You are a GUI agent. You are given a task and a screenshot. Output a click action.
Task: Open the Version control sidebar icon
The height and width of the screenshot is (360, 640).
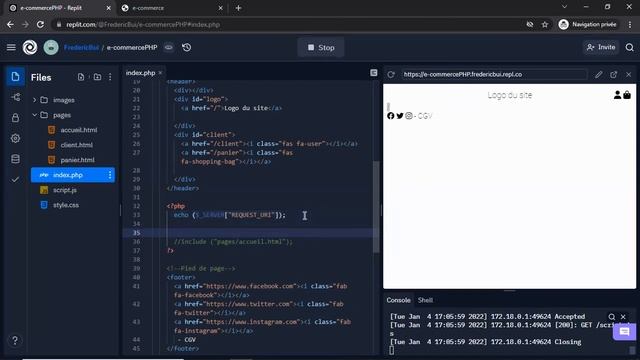click(16, 97)
